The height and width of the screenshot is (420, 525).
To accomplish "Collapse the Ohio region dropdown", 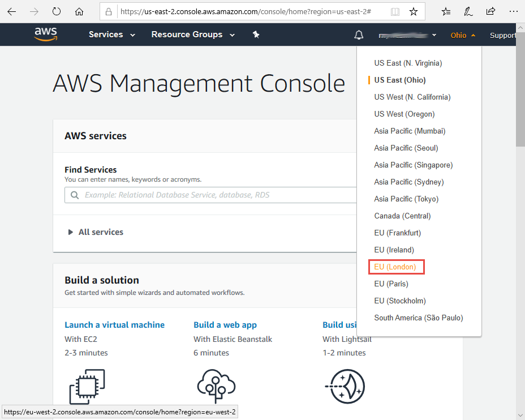I will (463, 35).
